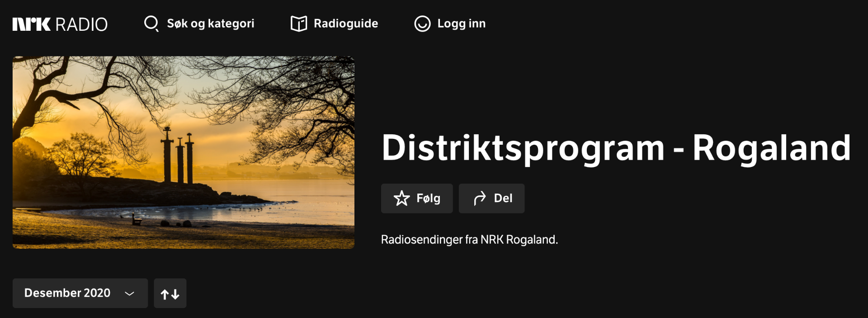Click the Distriktsprogram - Rogaland title
This screenshot has width=868, height=318.
click(616, 148)
